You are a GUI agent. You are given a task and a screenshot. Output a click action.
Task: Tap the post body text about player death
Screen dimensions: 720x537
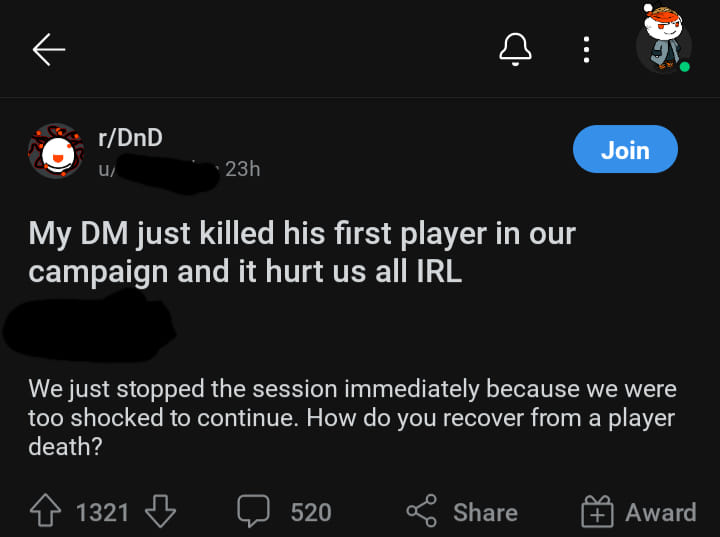click(350, 416)
